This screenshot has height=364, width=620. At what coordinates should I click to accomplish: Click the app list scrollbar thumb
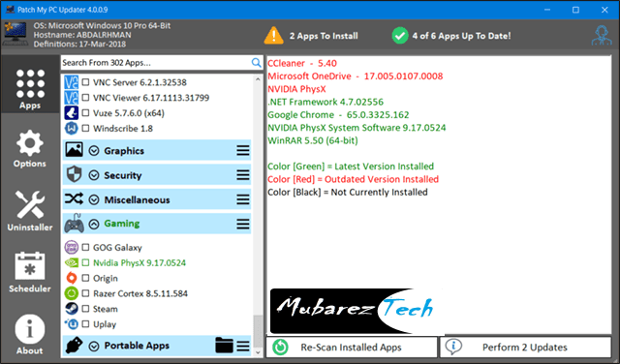[x=258, y=331]
